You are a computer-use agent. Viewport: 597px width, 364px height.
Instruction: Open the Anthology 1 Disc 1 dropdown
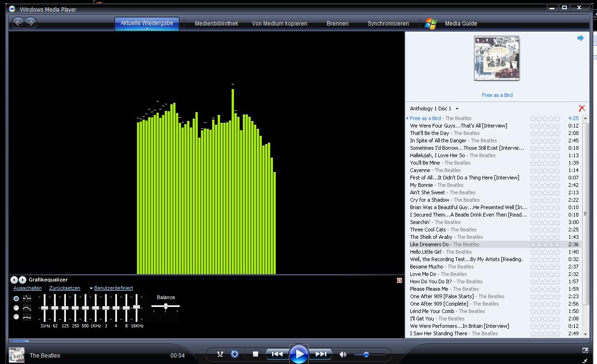[x=457, y=109]
